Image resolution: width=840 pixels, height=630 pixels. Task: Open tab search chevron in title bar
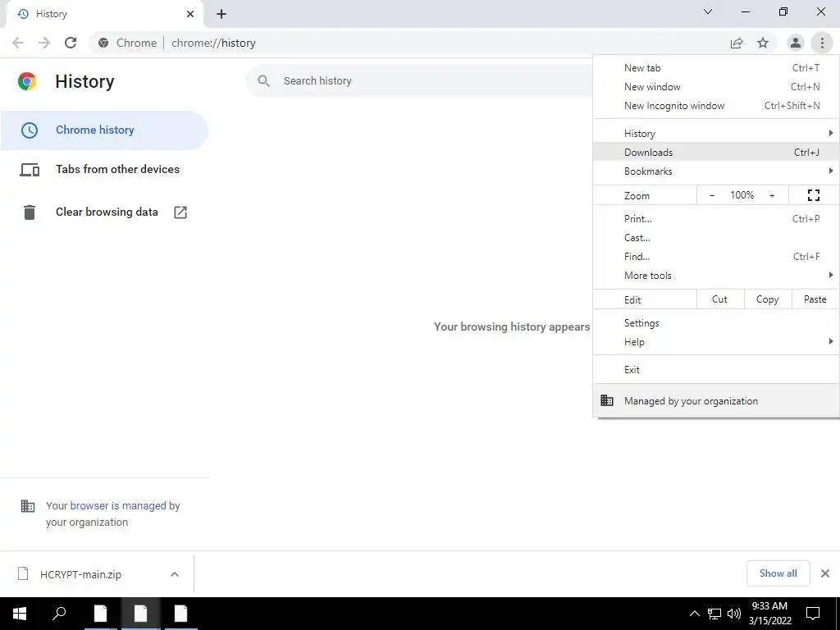(708, 11)
